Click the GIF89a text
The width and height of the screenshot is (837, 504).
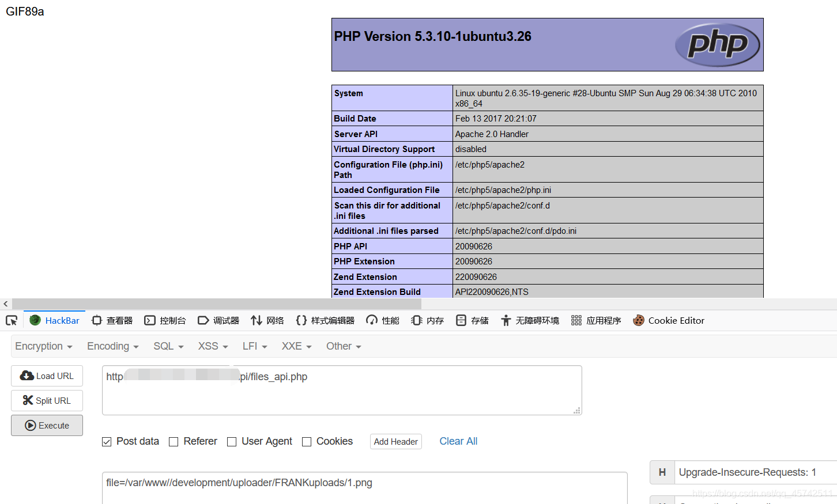tap(25, 12)
